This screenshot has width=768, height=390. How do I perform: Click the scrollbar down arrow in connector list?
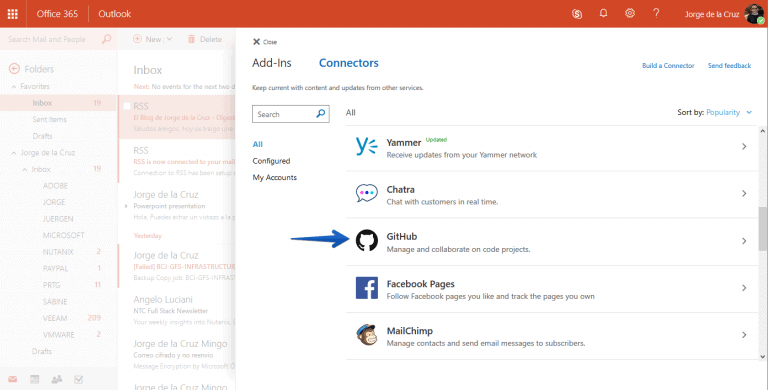coord(762,357)
